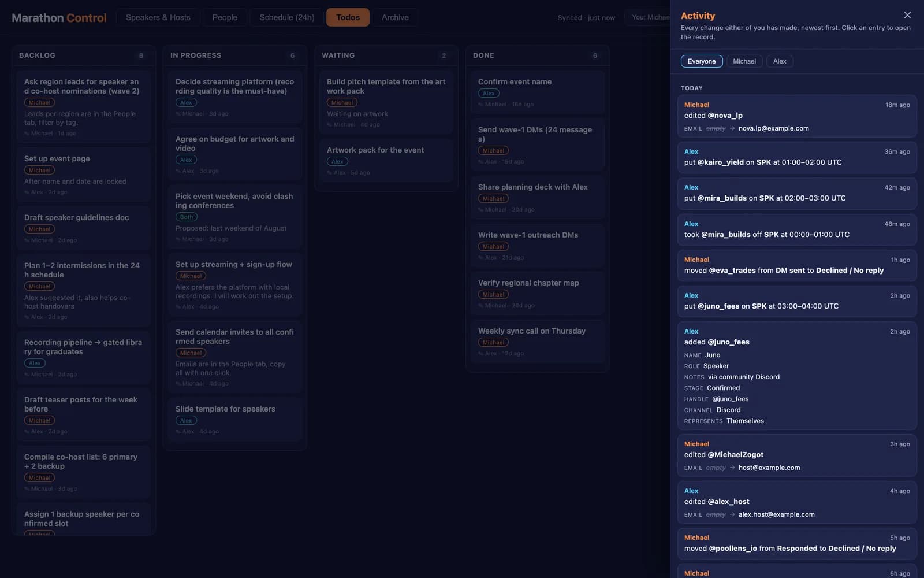
Task: Open the Agree on budget card
Action: (235, 154)
